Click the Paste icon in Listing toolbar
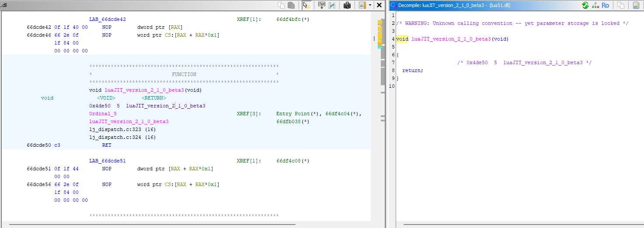Image resolution: width=644 pixels, height=228 pixels. tap(291, 5)
